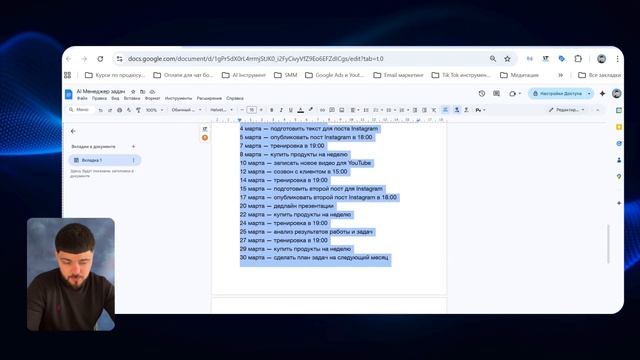Add a new document tab with plus

tap(133, 147)
